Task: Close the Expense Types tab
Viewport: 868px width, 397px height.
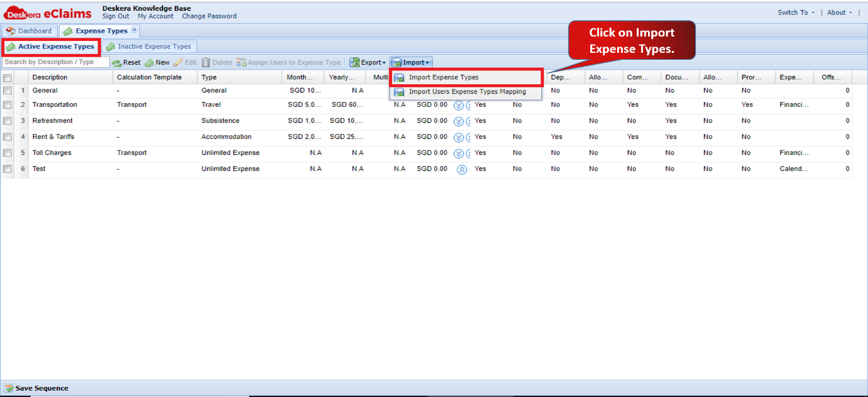Action: (134, 30)
